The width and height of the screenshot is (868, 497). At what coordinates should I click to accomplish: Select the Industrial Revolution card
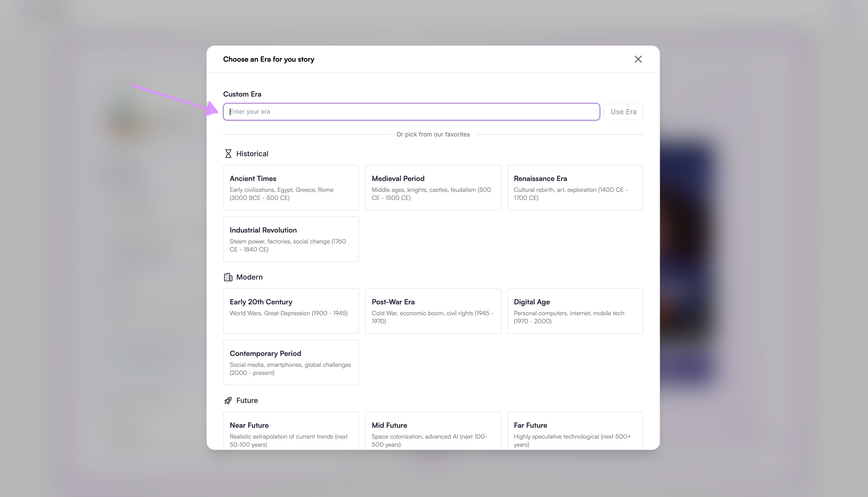tap(291, 239)
